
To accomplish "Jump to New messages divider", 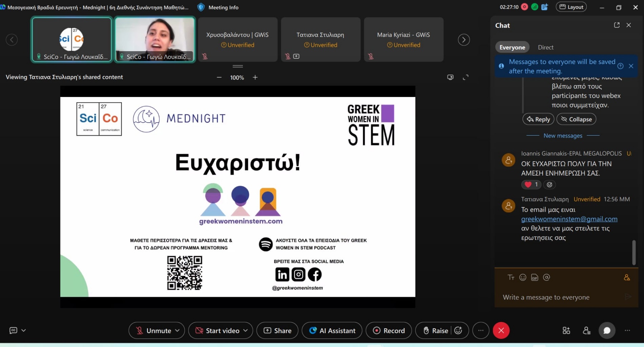I will [563, 136].
